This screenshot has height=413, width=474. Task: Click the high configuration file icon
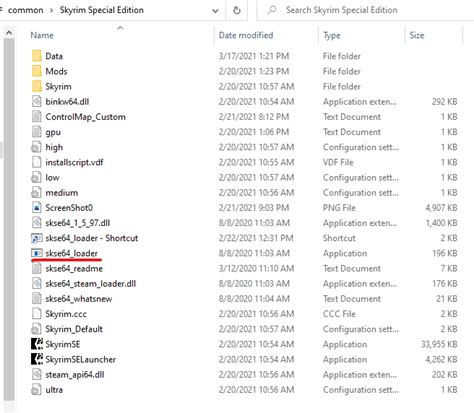[x=36, y=147]
